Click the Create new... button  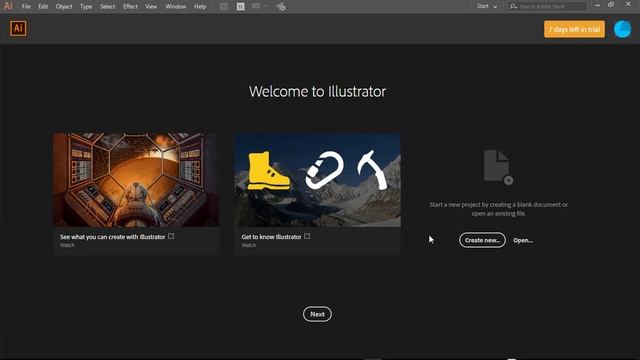pyautogui.click(x=482, y=240)
